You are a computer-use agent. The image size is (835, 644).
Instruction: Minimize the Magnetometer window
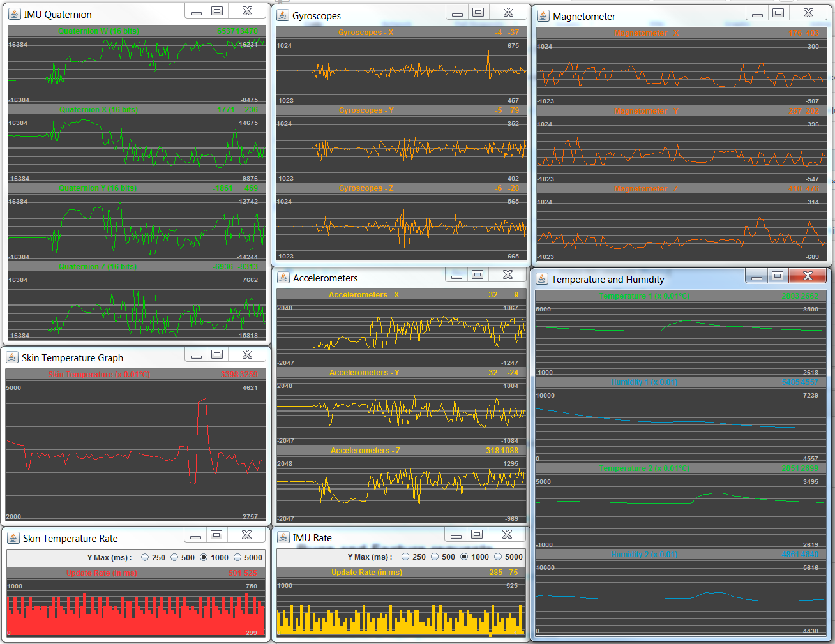tap(757, 13)
